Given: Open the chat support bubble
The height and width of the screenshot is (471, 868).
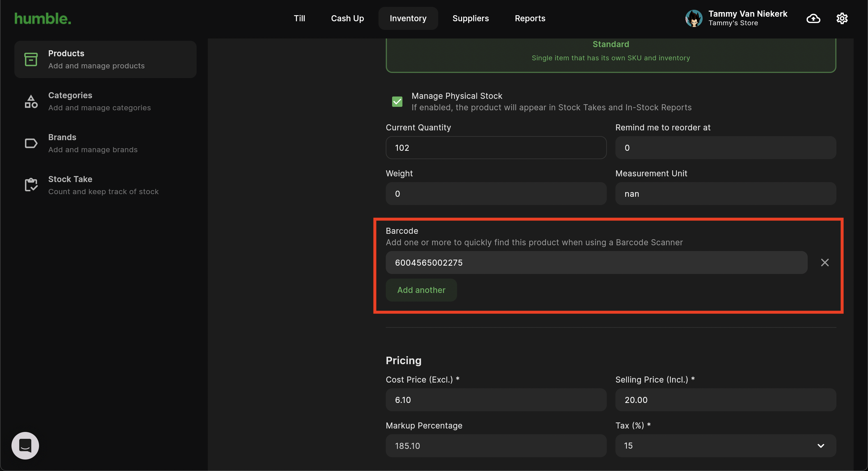Looking at the screenshot, I should point(25,445).
